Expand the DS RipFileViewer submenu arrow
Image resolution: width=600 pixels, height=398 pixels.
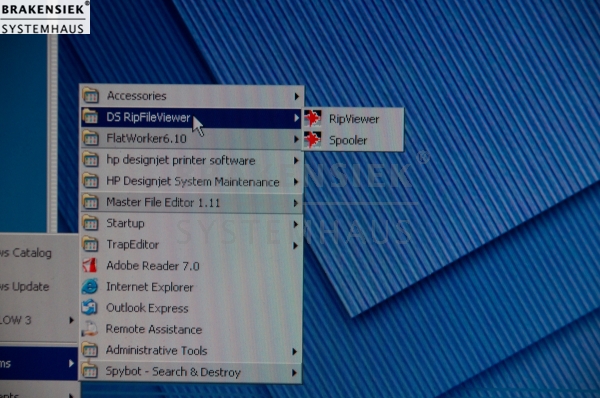pos(296,118)
